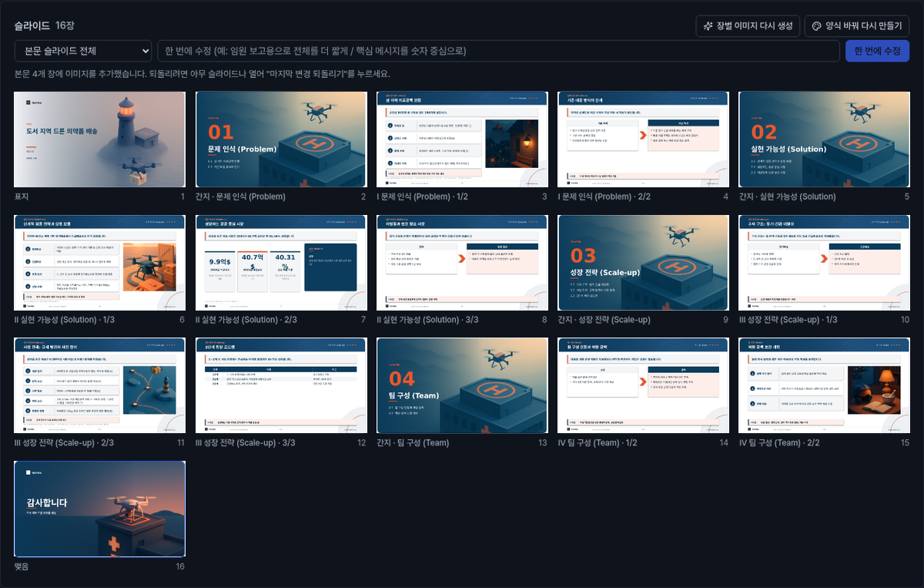Select the chapter 01 문제 인식 divider slide

click(x=281, y=139)
